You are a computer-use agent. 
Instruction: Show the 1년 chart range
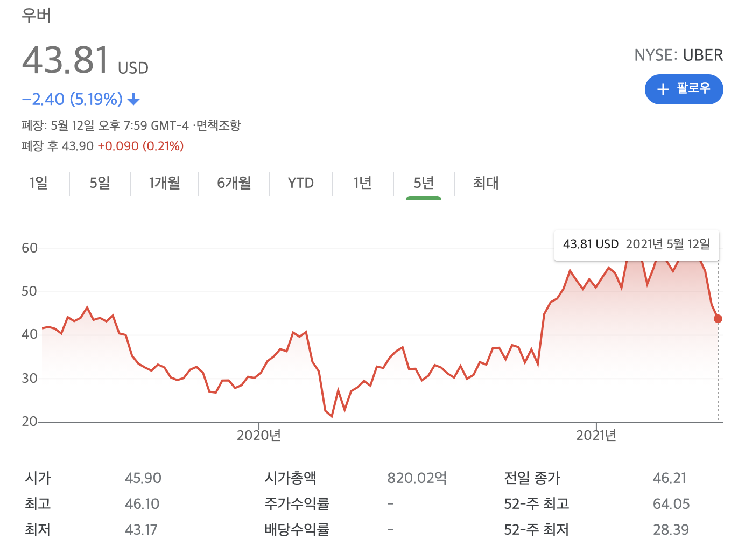pyautogui.click(x=363, y=183)
